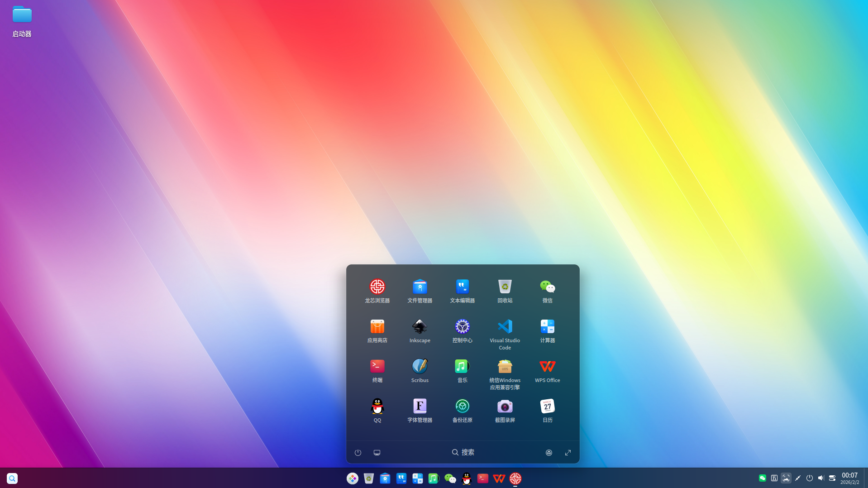Image resolution: width=868 pixels, height=488 pixels.
Task: Switch input method via the 五 tray icon
Action: tap(774, 478)
